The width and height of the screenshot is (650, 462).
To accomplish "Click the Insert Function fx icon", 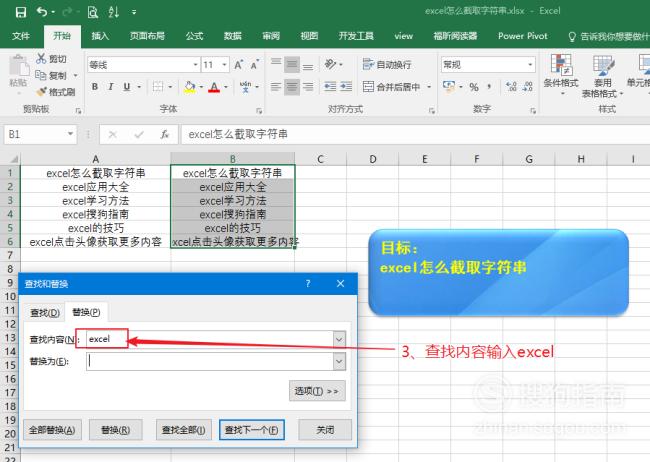I will coord(165,134).
